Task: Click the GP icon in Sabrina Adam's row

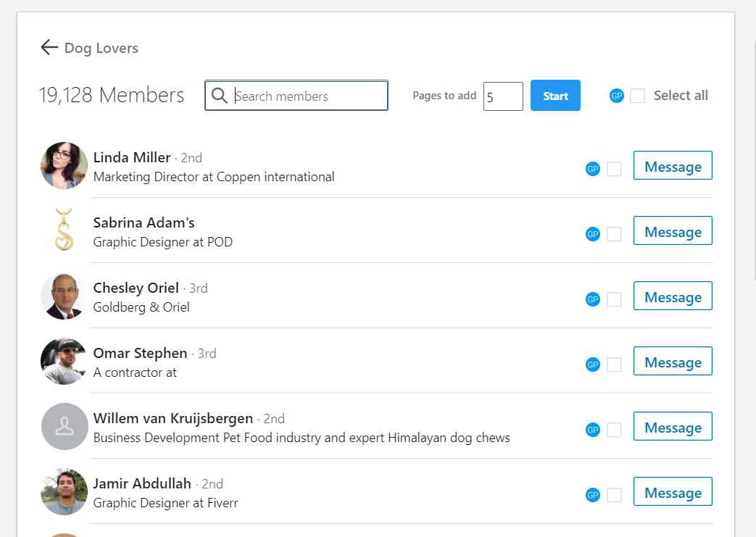Action: [x=593, y=234]
